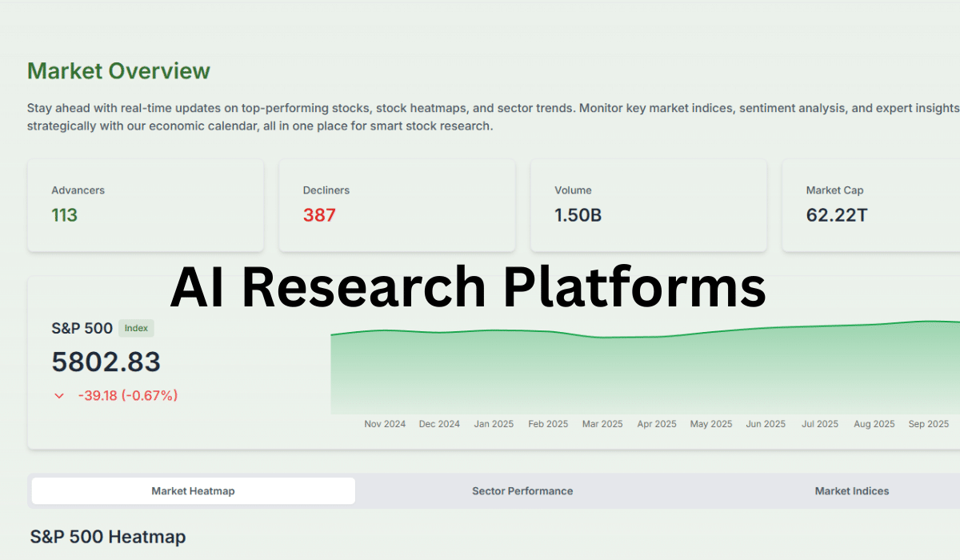Viewport: 960px width, 560px height.
Task: Select Nov 2024 on the chart axis
Action: 385,424
